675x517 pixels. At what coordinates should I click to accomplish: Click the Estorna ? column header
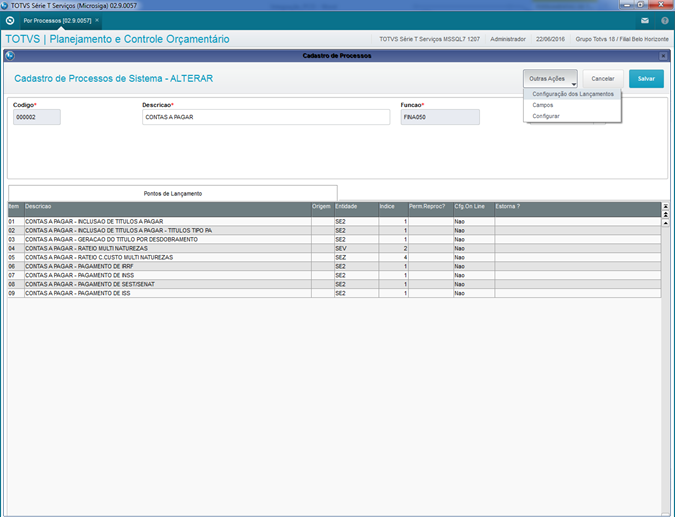point(577,210)
